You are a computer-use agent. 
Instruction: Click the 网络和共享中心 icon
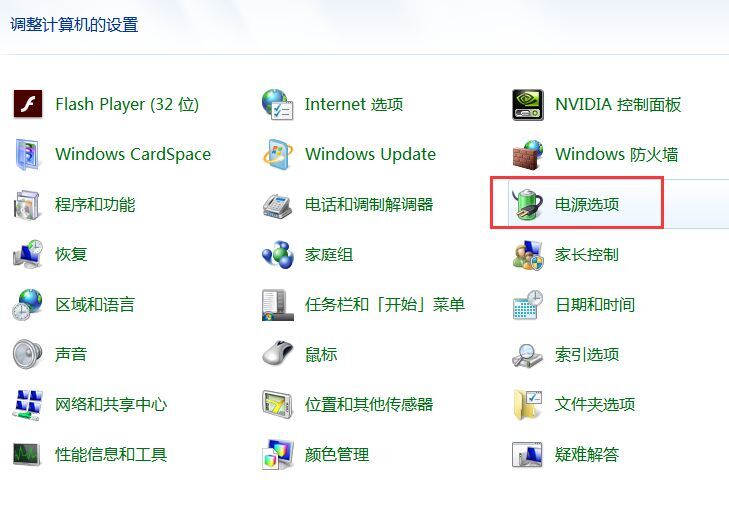[x=27, y=405]
